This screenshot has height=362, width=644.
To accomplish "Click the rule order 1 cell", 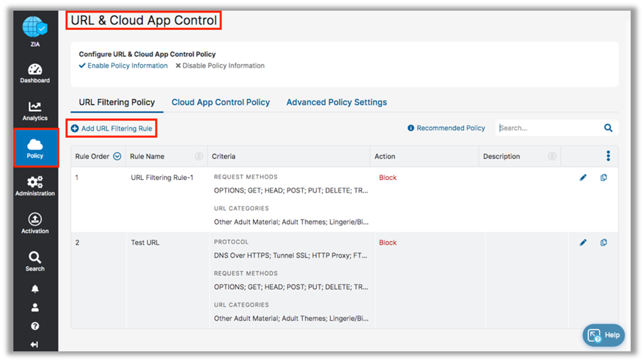I will point(77,178).
